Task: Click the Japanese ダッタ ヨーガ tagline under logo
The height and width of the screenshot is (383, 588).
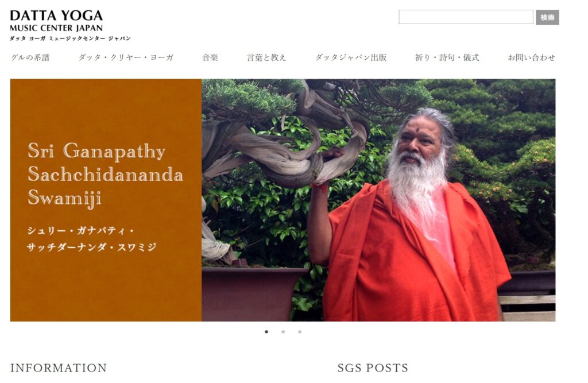Action: (70, 38)
